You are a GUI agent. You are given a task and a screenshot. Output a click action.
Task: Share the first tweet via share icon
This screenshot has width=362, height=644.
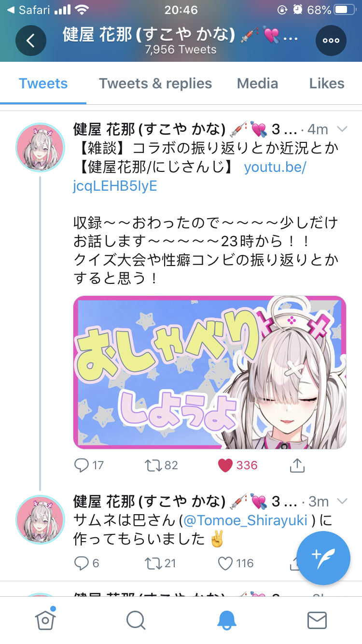click(297, 465)
